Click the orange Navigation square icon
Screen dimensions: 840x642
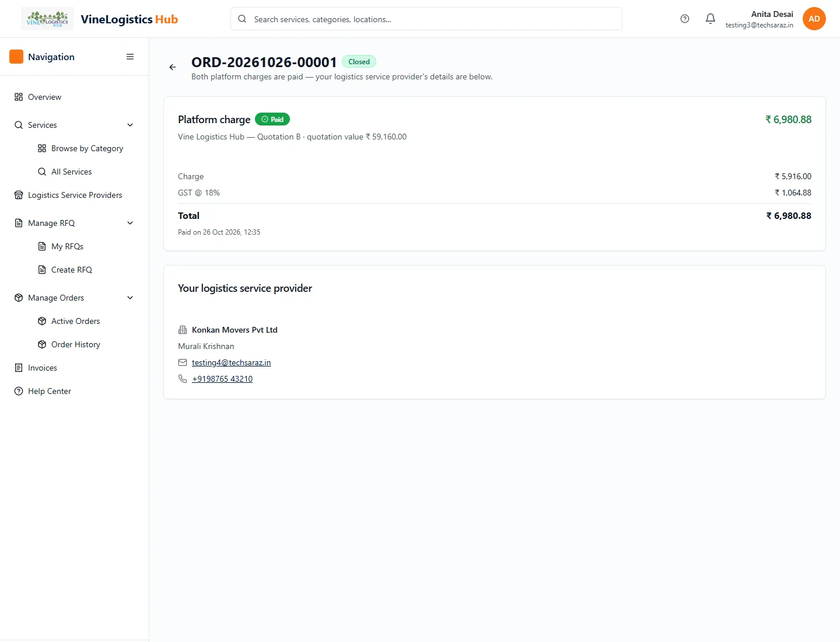click(16, 57)
